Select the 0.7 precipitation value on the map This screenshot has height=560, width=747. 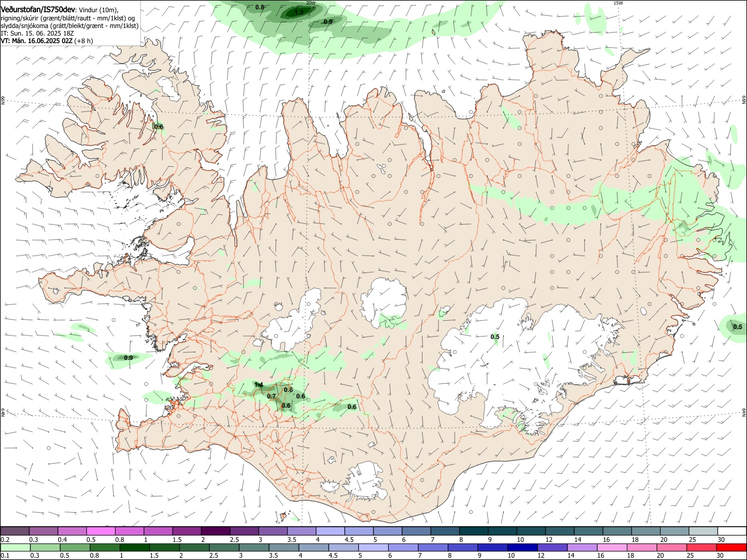pos(271,397)
